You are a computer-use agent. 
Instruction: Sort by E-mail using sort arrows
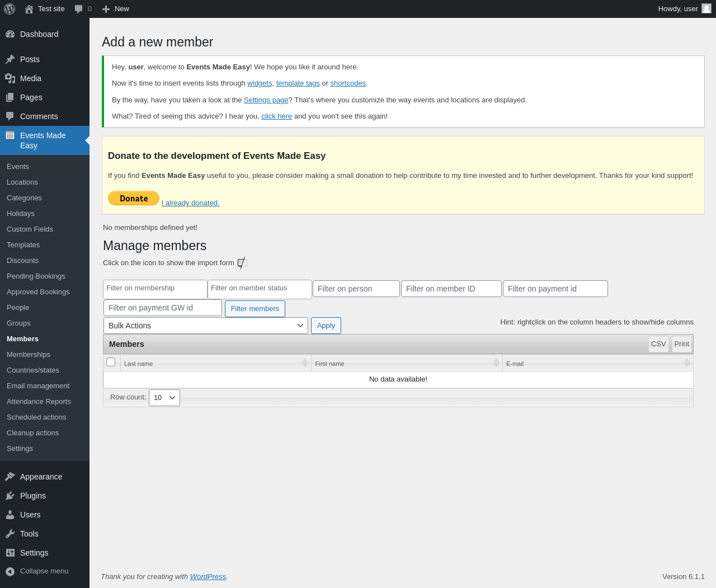coord(687,363)
